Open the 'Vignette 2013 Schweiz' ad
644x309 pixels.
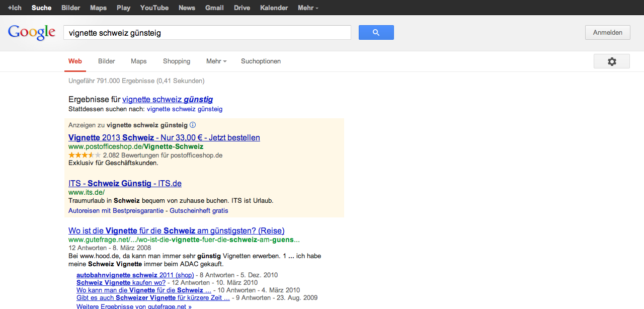[164, 138]
